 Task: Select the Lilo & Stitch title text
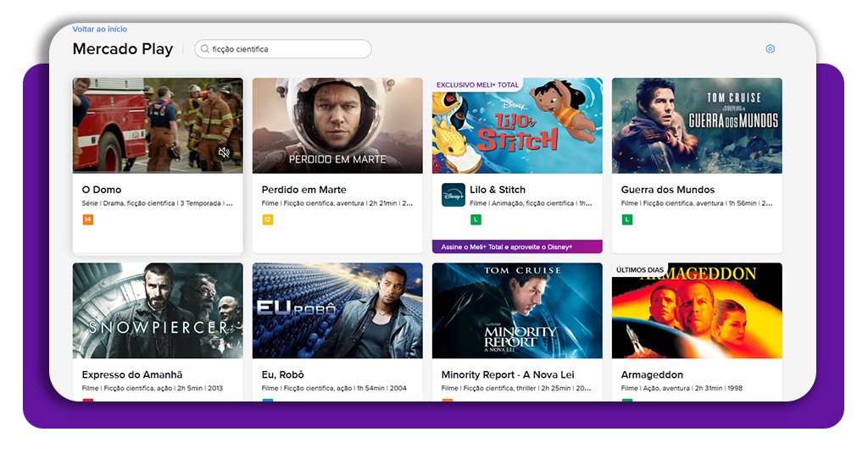(498, 190)
